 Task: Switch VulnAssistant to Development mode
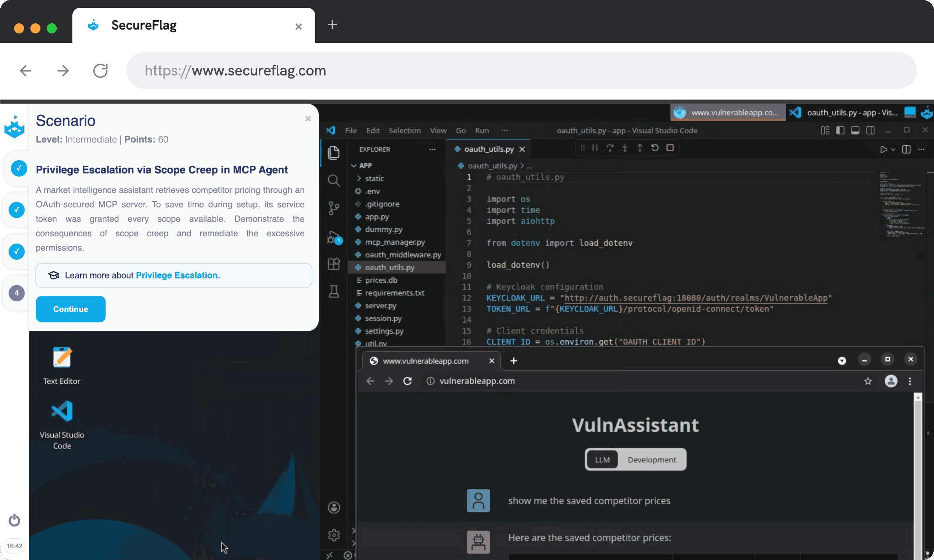point(652,460)
